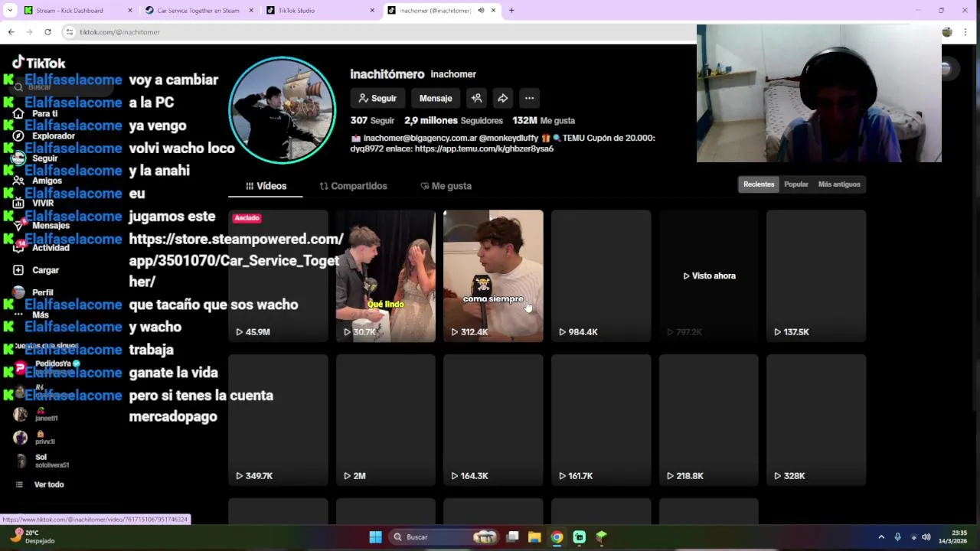Open File Explorer from the taskbar
980x551 pixels.
[x=534, y=537]
